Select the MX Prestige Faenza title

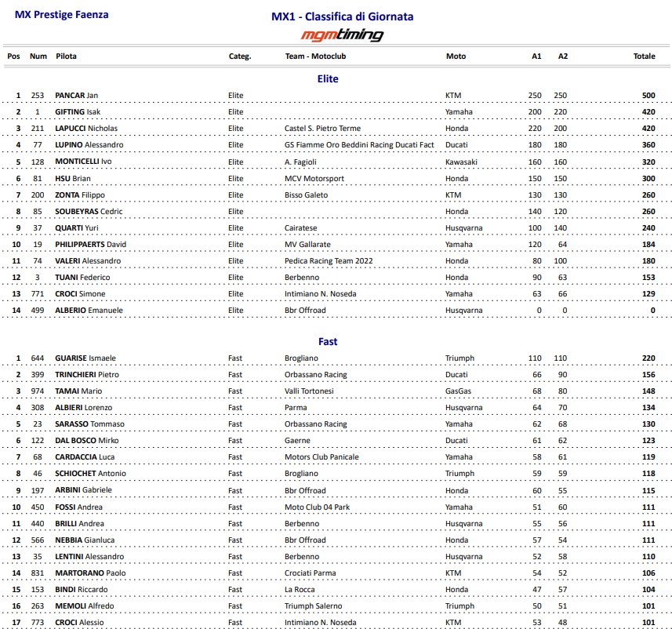tap(62, 15)
